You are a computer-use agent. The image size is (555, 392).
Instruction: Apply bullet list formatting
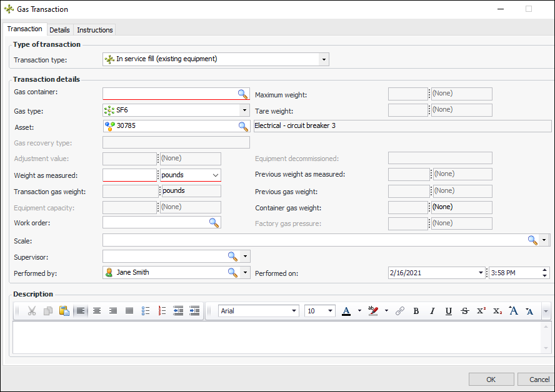pyautogui.click(x=146, y=311)
